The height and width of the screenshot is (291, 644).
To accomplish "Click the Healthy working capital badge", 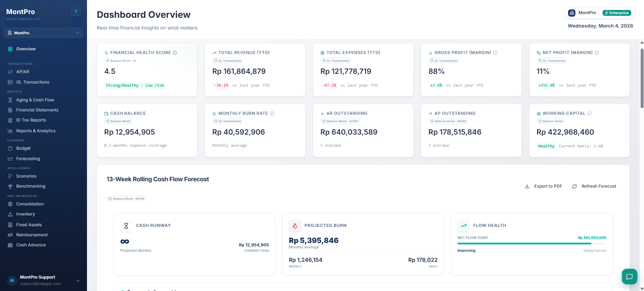I will coord(546,146).
